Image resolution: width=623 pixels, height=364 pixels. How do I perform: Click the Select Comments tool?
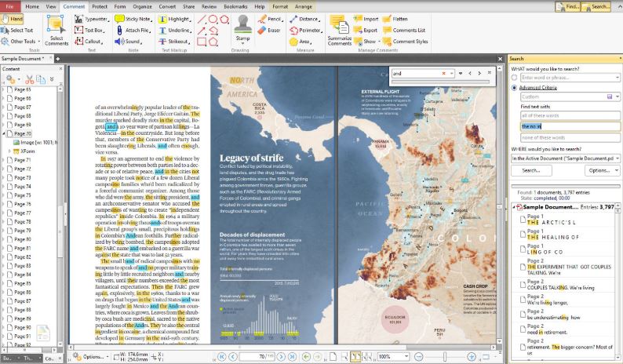(x=56, y=31)
